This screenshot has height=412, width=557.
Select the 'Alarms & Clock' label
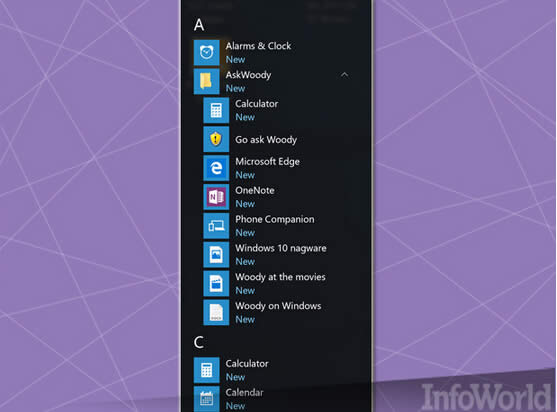pos(258,46)
